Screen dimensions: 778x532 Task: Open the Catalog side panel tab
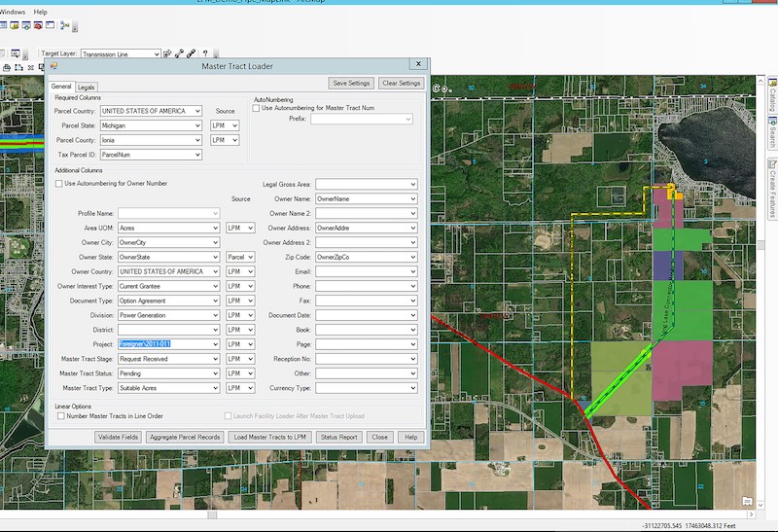pyautogui.click(x=772, y=93)
